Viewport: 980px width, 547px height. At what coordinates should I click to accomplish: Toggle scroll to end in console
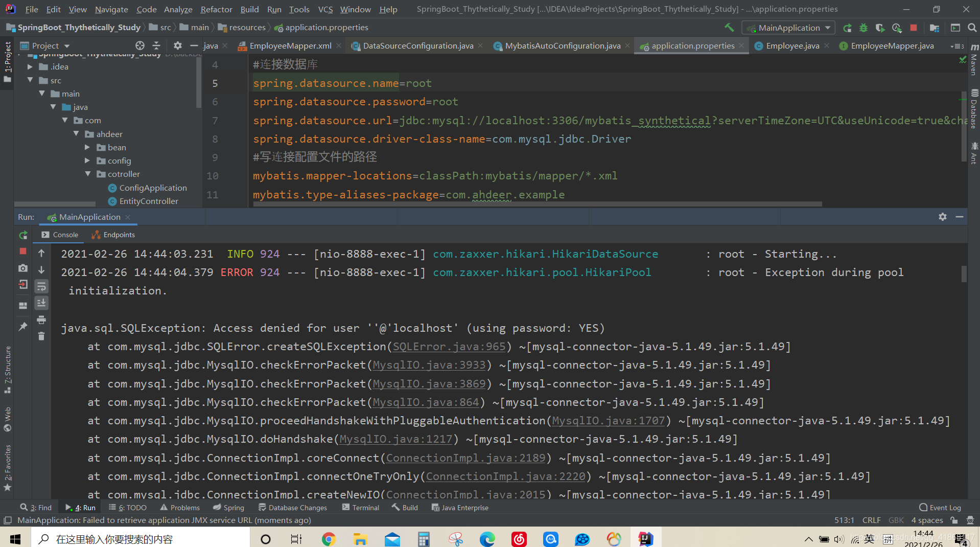pos(41,303)
